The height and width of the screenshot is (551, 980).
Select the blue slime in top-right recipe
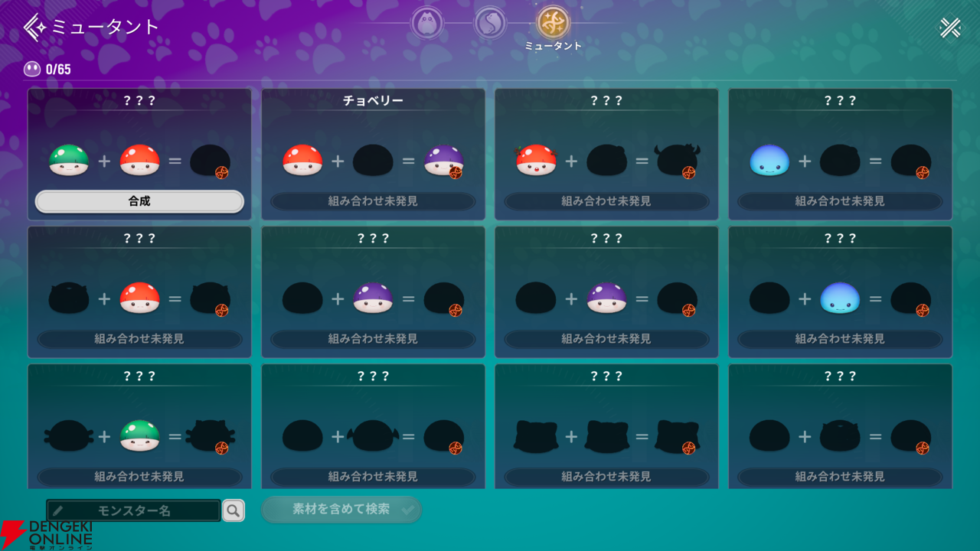[x=769, y=161]
